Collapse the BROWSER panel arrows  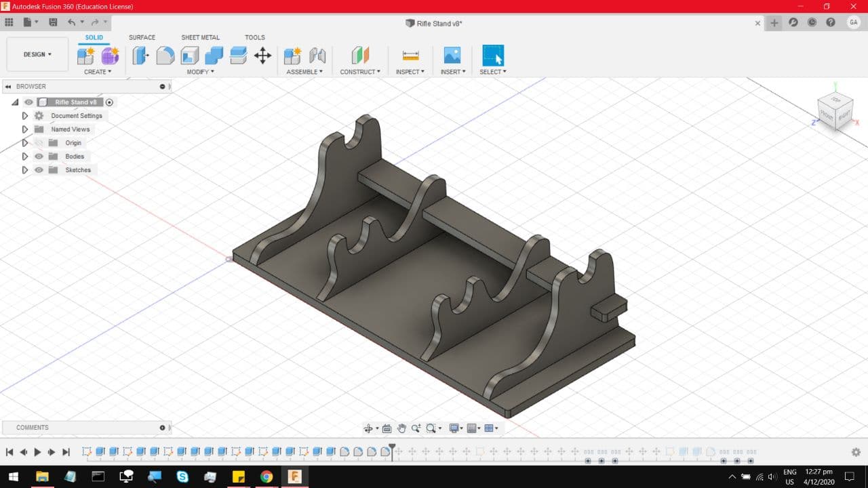(x=8, y=87)
